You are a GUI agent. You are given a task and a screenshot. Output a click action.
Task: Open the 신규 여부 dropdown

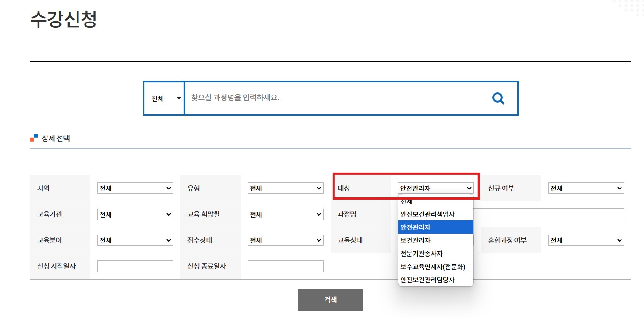586,188
